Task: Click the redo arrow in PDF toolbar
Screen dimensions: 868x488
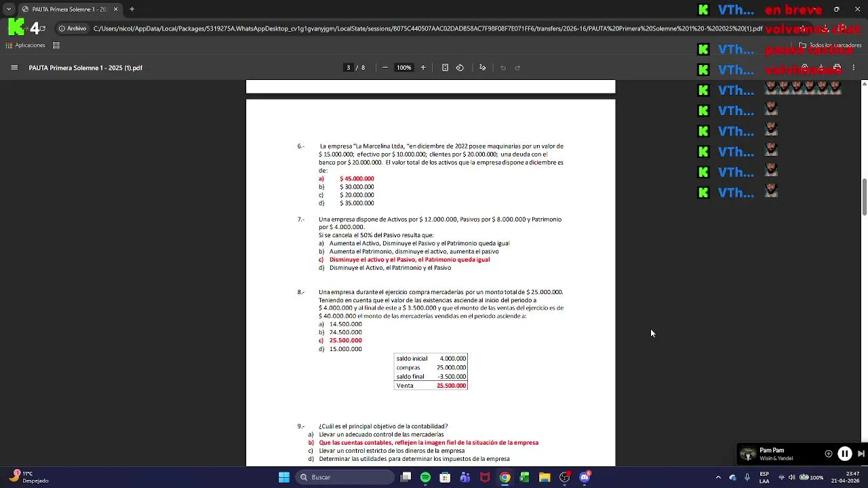Action: (x=517, y=68)
